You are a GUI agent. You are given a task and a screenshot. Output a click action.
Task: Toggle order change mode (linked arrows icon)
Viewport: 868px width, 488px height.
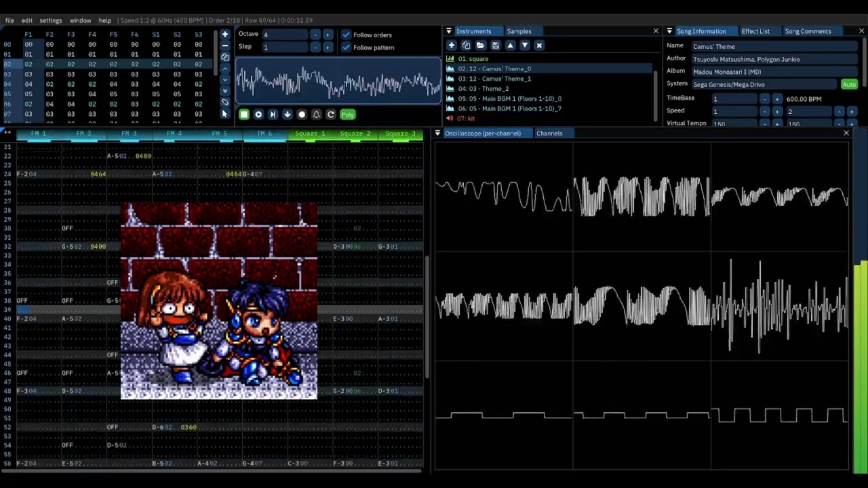225,102
